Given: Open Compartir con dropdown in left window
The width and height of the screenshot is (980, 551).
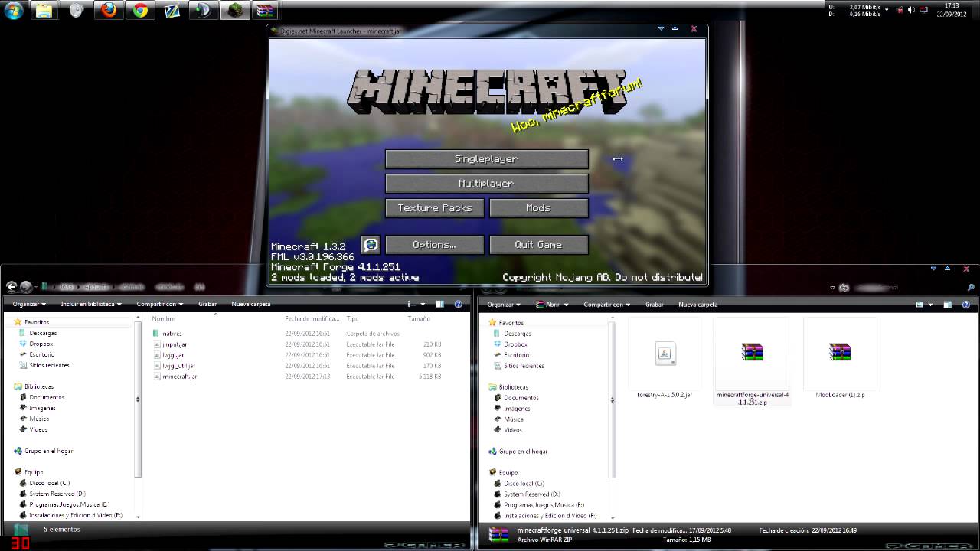Looking at the screenshot, I should click(x=159, y=304).
